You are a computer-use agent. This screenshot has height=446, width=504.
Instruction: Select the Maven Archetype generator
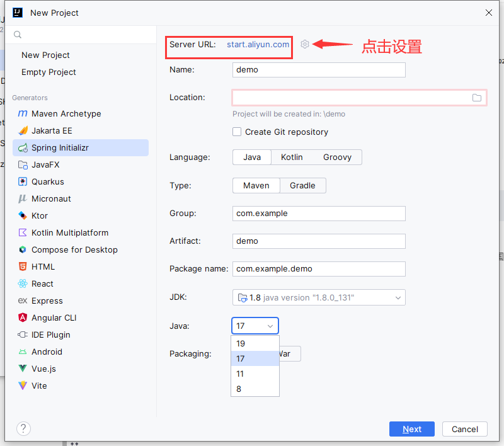tap(66, 114)
